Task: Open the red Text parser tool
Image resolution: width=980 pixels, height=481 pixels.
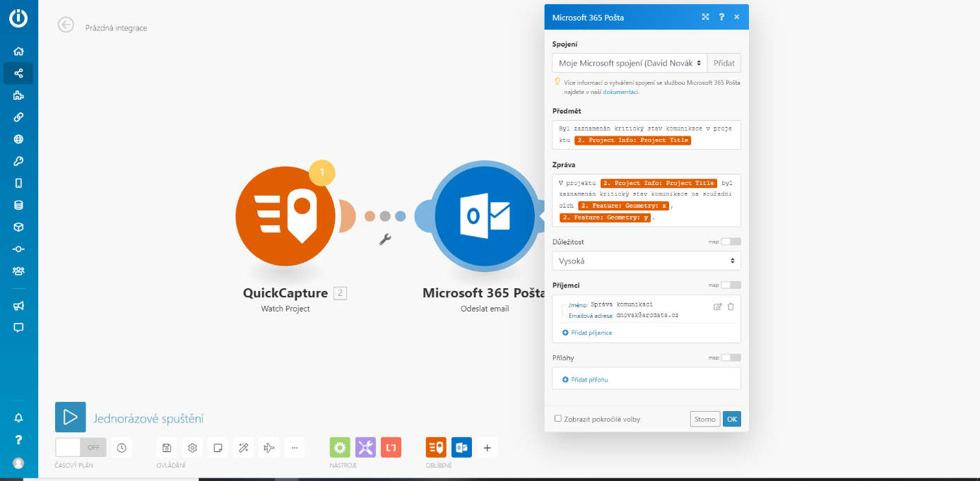Action: click(x=391, y=447)
